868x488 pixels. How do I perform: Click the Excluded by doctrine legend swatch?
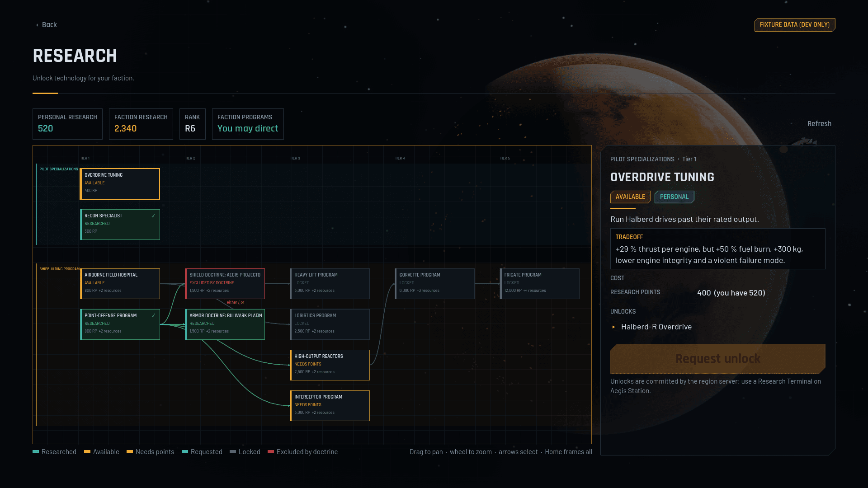coord(271,452)
